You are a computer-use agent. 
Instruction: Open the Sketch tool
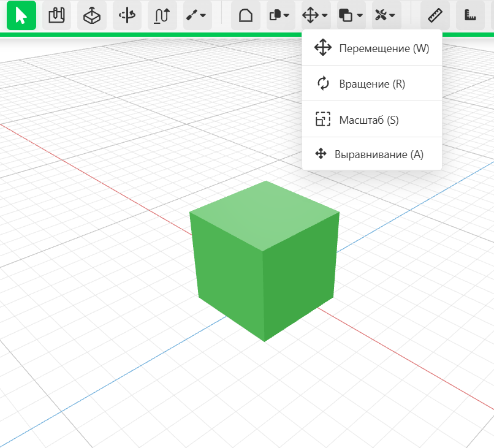(57, 15)
